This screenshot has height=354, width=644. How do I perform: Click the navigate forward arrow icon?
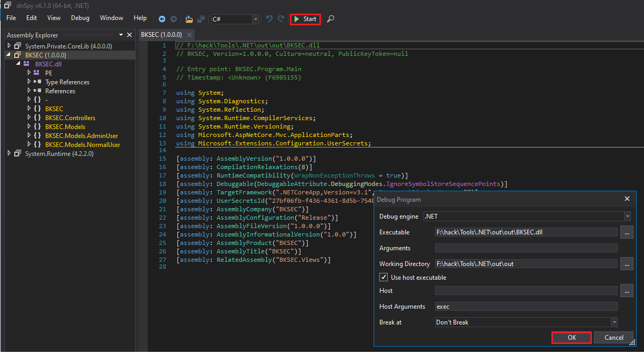[174, 19]
